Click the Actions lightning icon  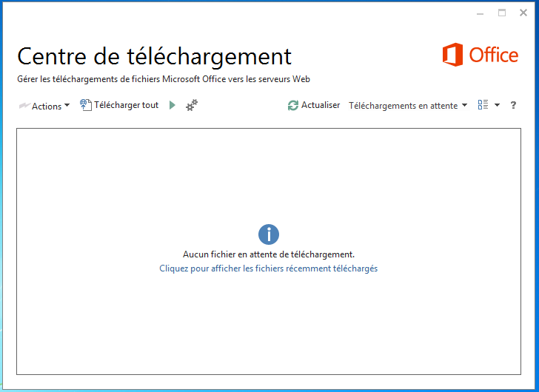pos(24,107)
